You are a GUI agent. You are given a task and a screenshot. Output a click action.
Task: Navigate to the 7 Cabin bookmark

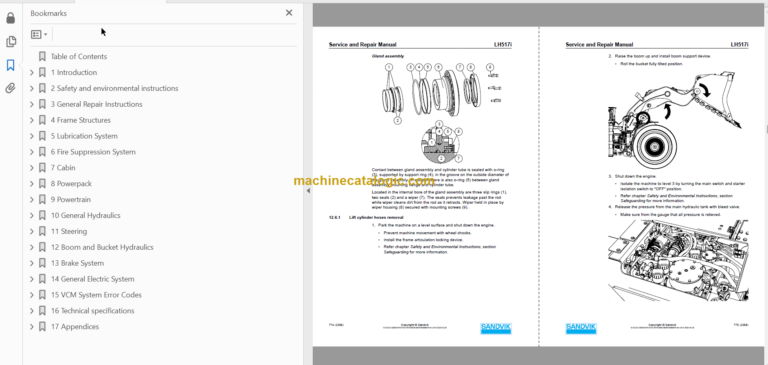pyautogui.click(x=63, y=168)
